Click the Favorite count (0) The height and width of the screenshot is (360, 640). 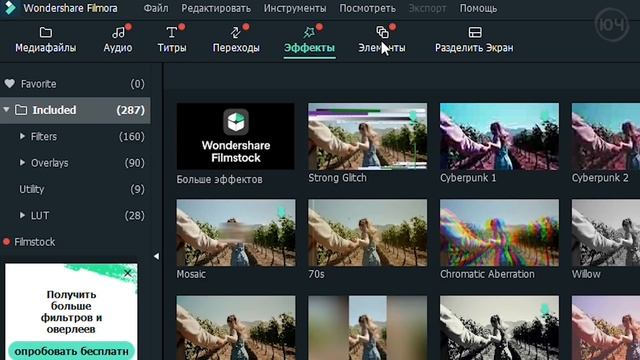click(138, 84)
